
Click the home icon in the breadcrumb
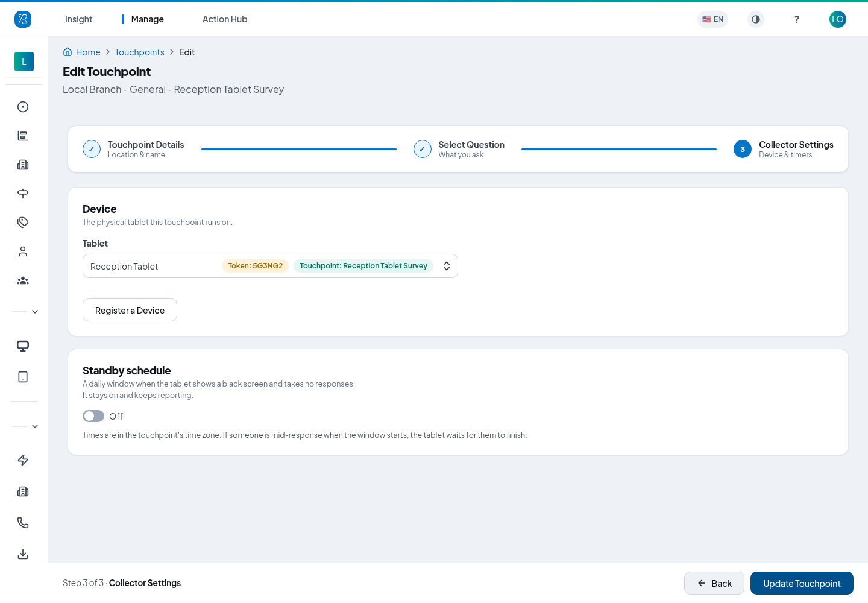(x=68, y=52)
